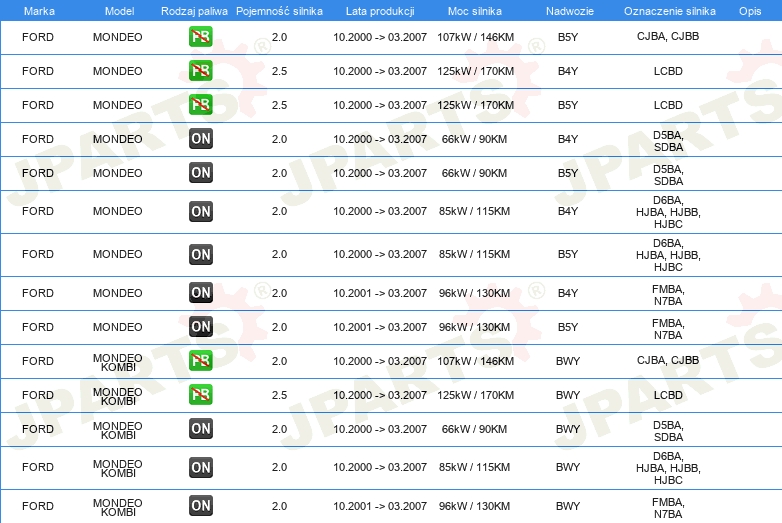The width and height of the screenshot is (782, 523).
Task: Click the Opis column header
Action: click(750, 11)
